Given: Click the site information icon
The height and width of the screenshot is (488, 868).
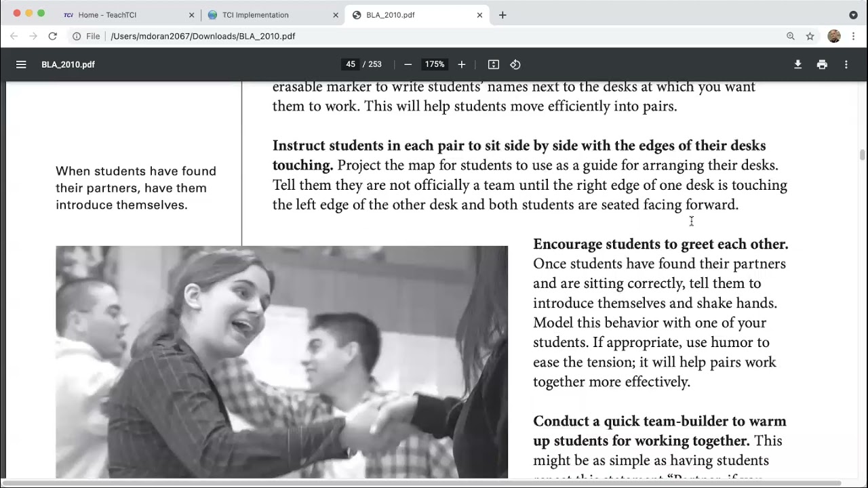Looking at the screenshot, I should [x=77, y=36].
